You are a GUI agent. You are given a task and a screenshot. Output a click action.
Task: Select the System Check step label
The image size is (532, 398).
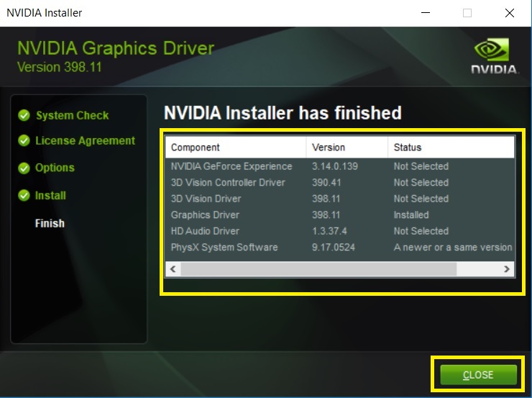point(73,115)
